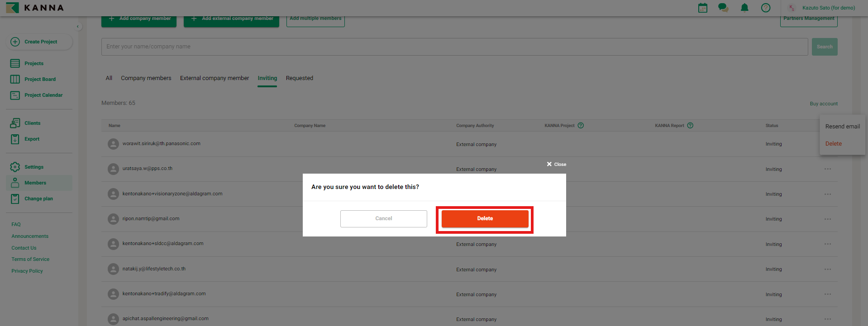
Task: Select Resend email from the context menu
Action: (x=842, y=127)
